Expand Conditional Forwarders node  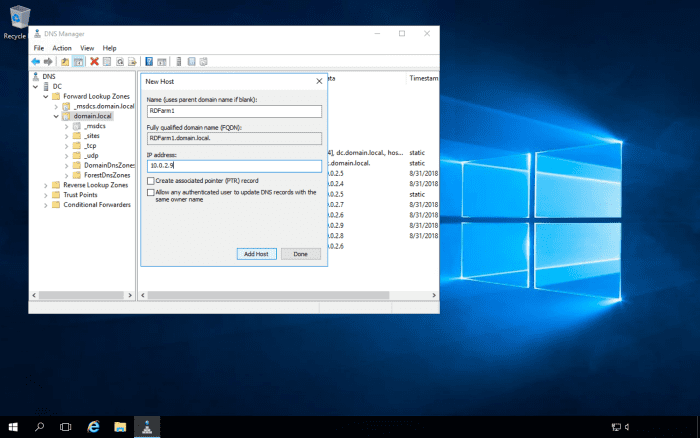tap(46, 205)
